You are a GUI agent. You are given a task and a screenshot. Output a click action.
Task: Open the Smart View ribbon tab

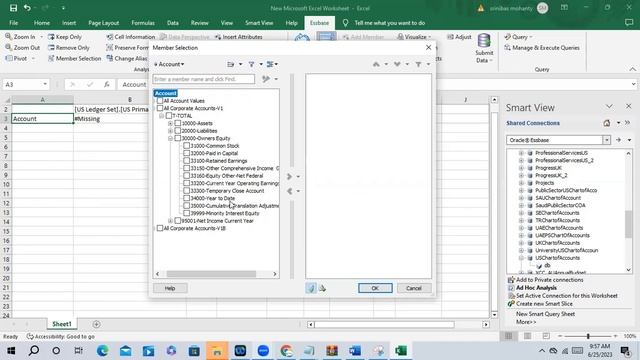259,23
